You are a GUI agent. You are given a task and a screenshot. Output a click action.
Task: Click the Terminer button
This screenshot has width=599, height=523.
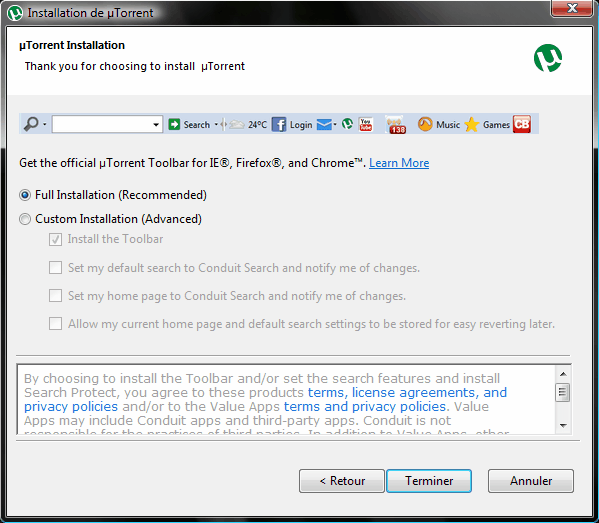429,481
